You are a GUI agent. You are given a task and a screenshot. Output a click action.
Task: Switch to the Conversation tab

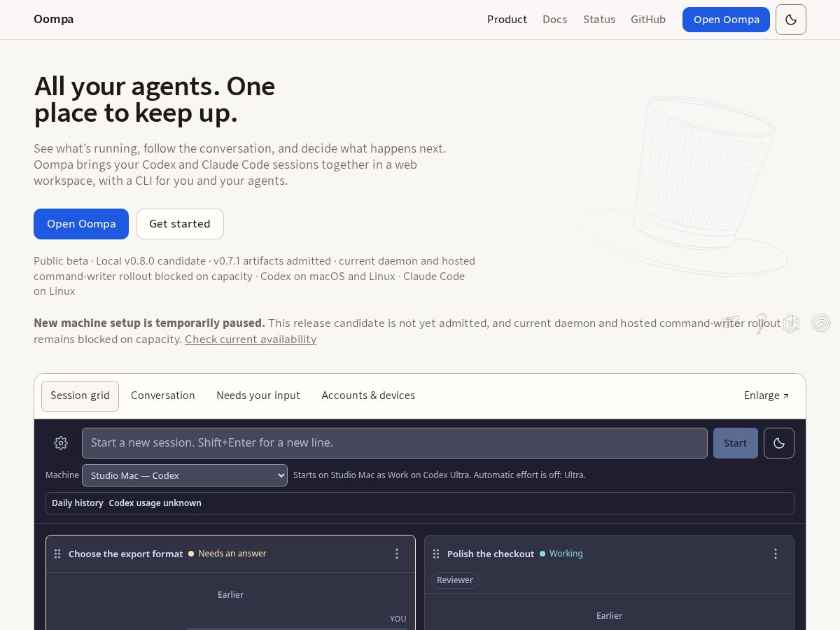pos(163,396)
